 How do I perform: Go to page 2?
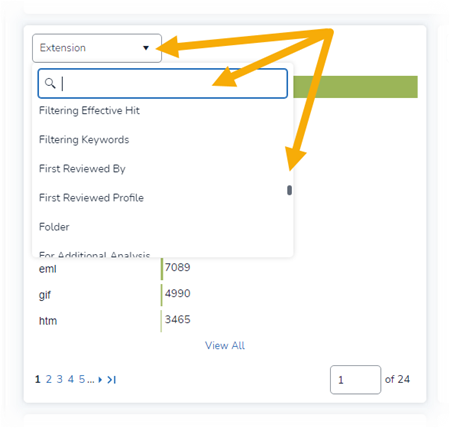coord(49,379)
